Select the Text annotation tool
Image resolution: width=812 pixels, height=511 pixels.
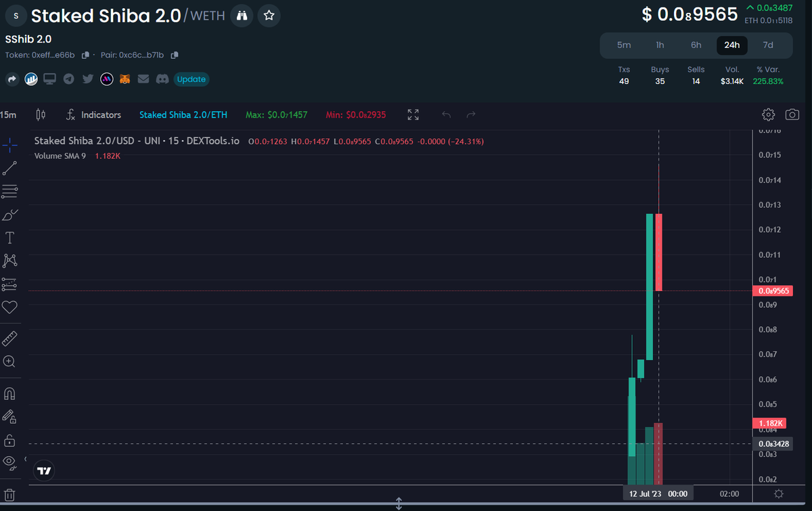click(x=9, y=238)
